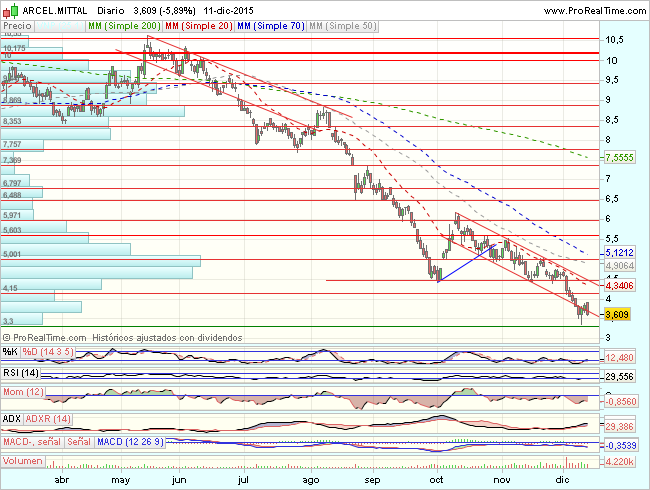Click the 6,5 price axis label
650x490 pixels.
point(613,199)
